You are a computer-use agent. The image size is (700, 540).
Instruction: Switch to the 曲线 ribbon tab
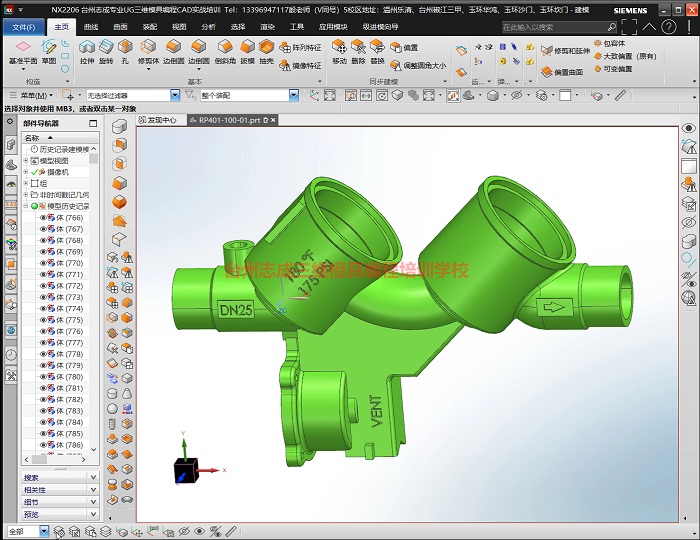(x=91, y=27)
